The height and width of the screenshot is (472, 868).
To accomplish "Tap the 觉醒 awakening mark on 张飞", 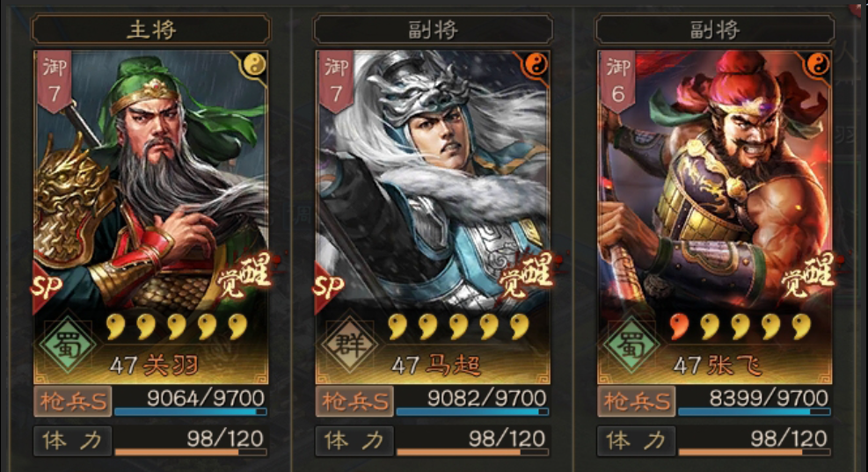I will pos(807,277).
